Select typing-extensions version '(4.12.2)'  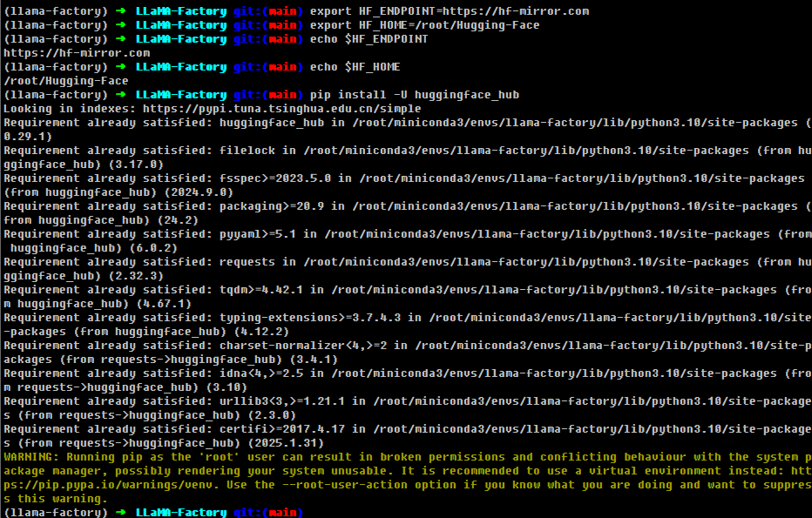pos(261,333)
